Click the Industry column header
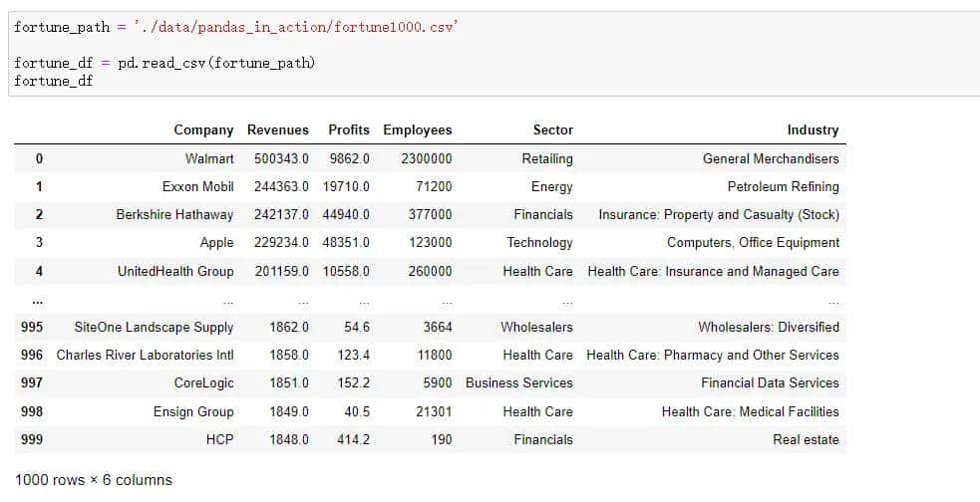Viewport: 980px width, 502px height. click(x=813, y=129)
